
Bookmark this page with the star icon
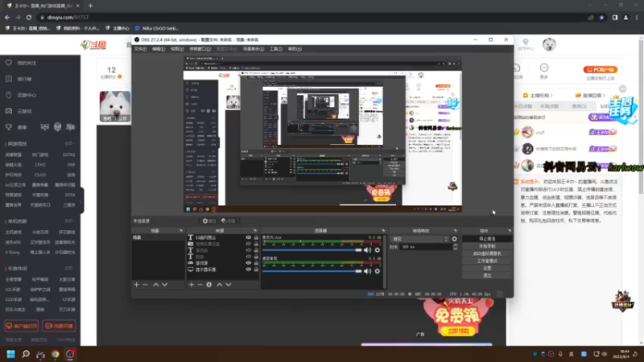click(x=601, y=18)
